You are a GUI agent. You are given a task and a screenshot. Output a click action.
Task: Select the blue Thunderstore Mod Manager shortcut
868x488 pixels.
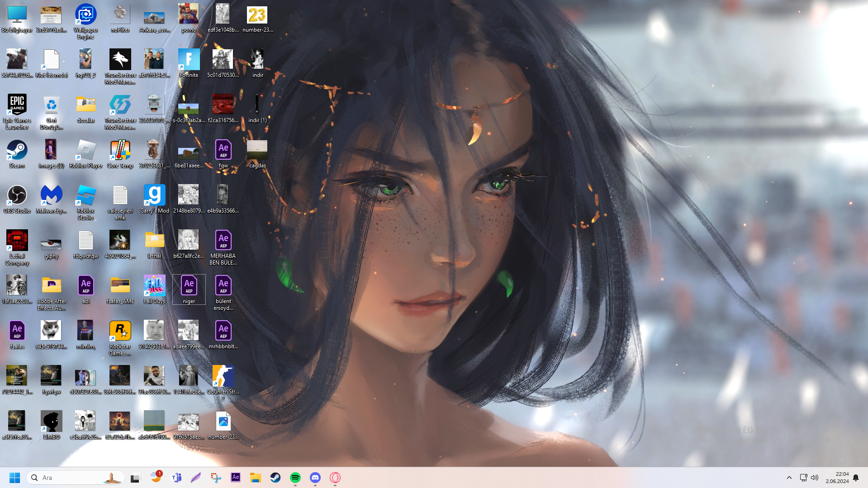pyautogui.click(x=120, y=112)
